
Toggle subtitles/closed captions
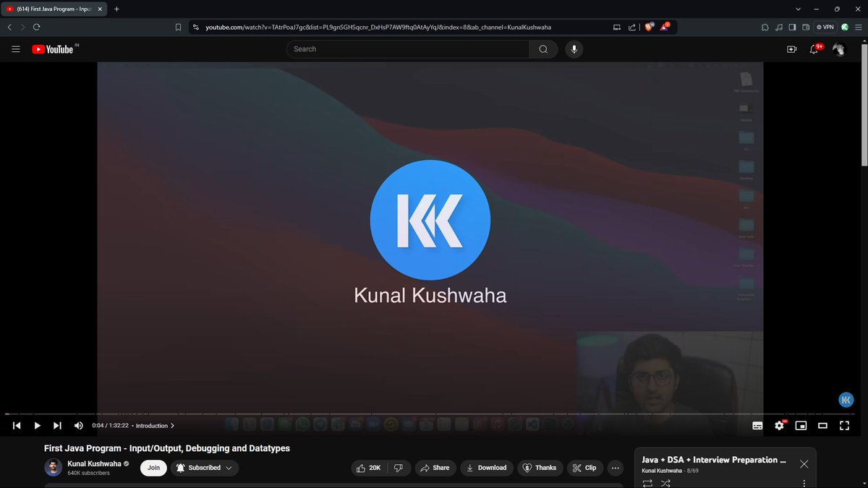[x=757, y=426]
